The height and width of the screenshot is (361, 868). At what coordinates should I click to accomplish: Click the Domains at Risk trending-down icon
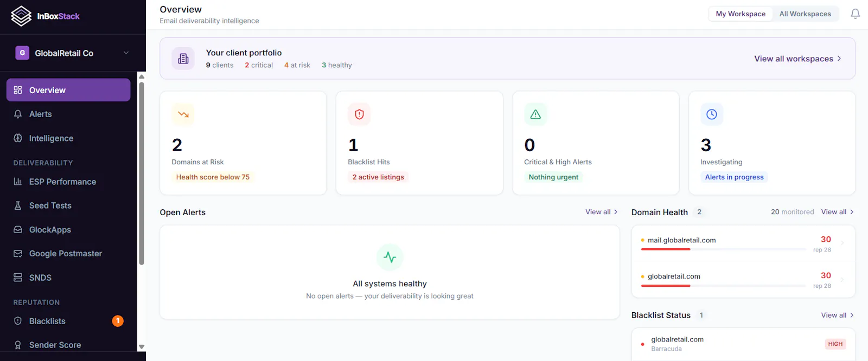pyautogui.click(x=183, y=114)
